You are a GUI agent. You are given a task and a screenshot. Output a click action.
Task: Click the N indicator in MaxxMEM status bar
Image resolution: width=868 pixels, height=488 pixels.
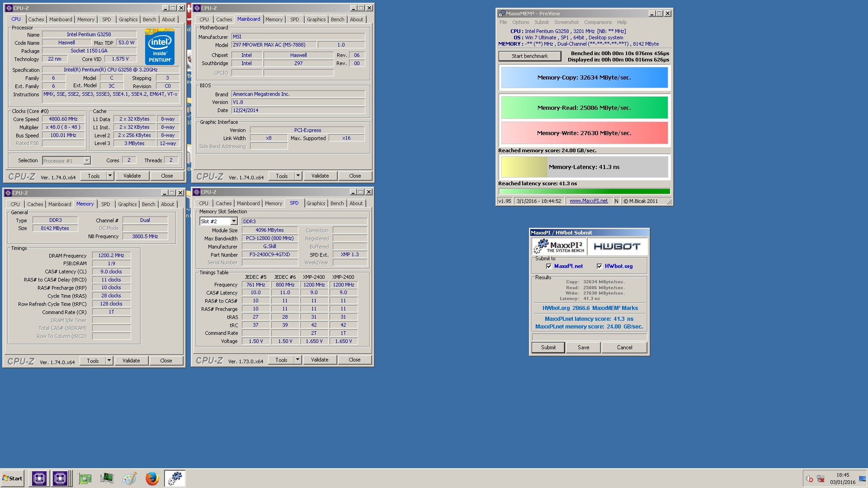tap(616, 201)
